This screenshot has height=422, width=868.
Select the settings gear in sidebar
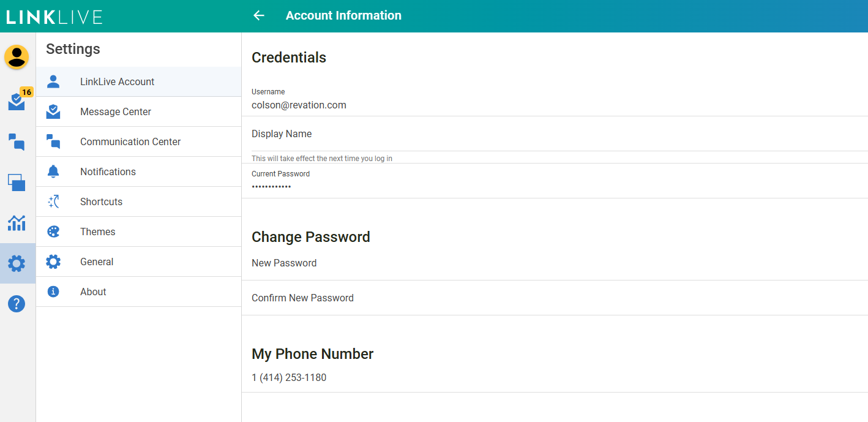point(17,263)
